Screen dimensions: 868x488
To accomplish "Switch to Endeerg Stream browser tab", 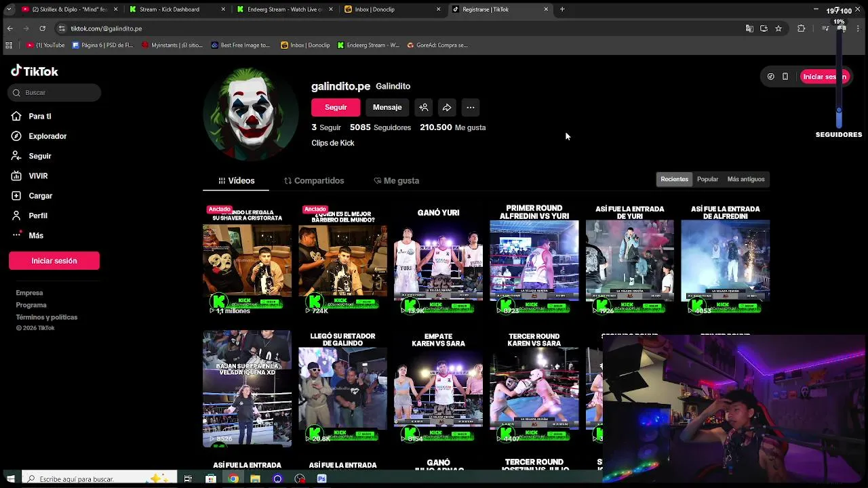I will click(x=283, y=9).
